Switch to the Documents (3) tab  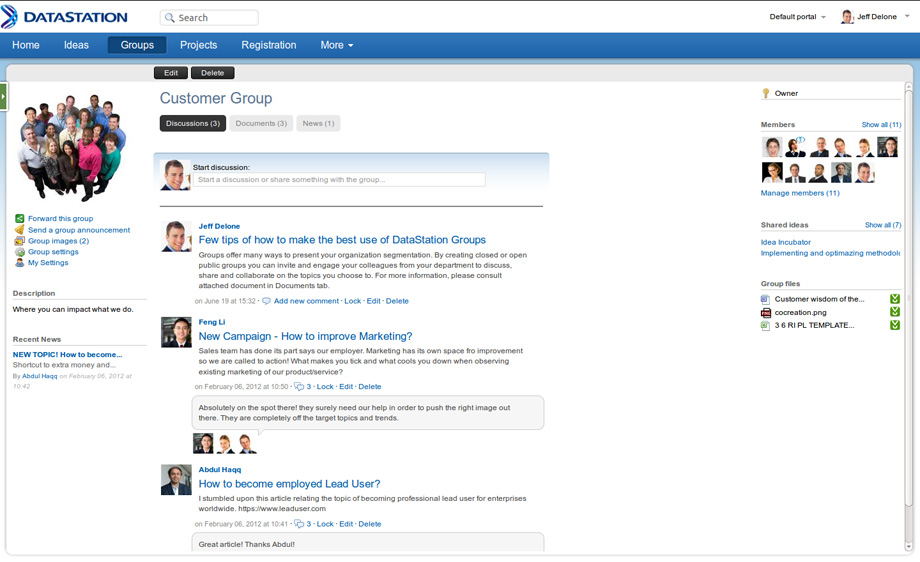(261, 123)
